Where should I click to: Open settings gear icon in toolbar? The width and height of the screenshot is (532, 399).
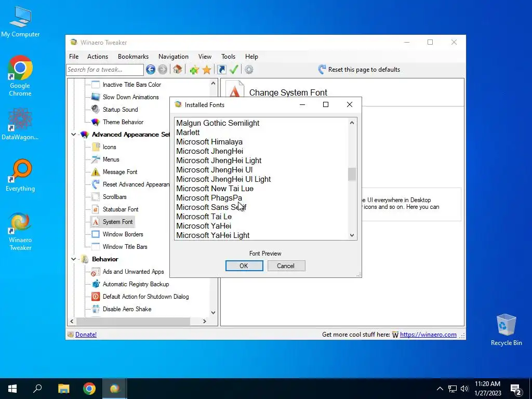249,70
